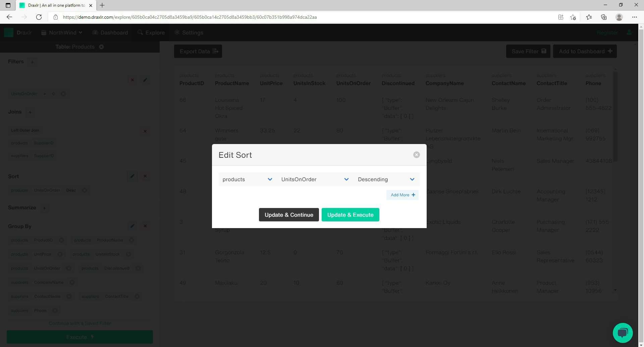The width and height of the screenshot is (644, 347).
Task: Open browser collections icon
Action: 604,17
